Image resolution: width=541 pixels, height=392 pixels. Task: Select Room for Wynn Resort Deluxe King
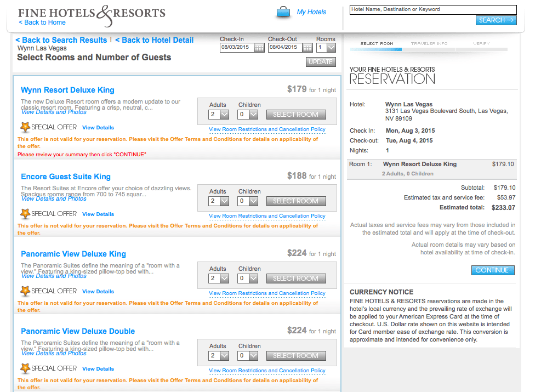coord(296,115)
